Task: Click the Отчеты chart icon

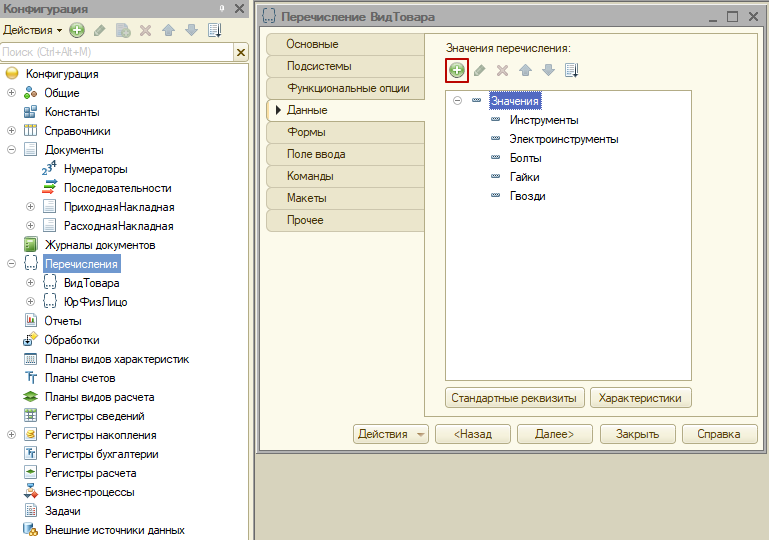Action: click(x=30, y=320)
